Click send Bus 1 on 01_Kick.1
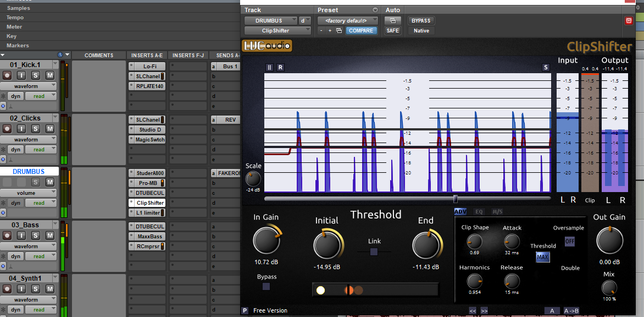 tap(228, 66)
